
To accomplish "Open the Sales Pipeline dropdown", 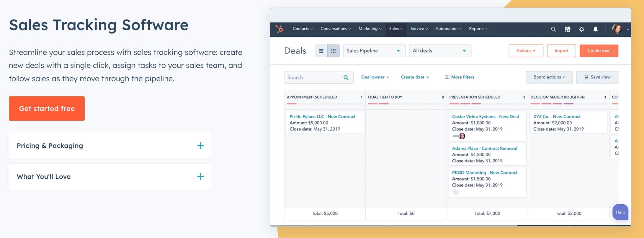I will [x=374, y=51].
